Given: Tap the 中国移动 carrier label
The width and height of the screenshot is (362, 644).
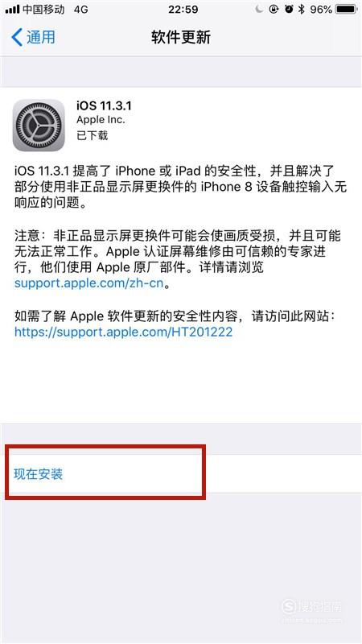Looking at the screenshot, I should 43,9.
